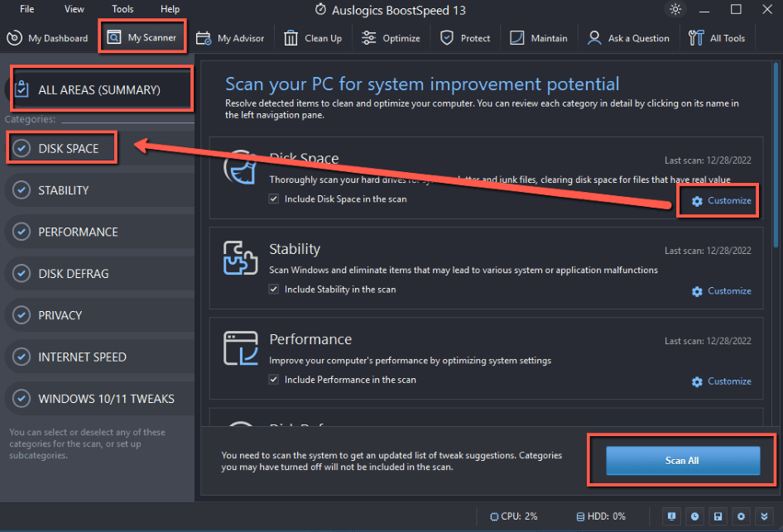Click the Scan All button

pos(683,460)
